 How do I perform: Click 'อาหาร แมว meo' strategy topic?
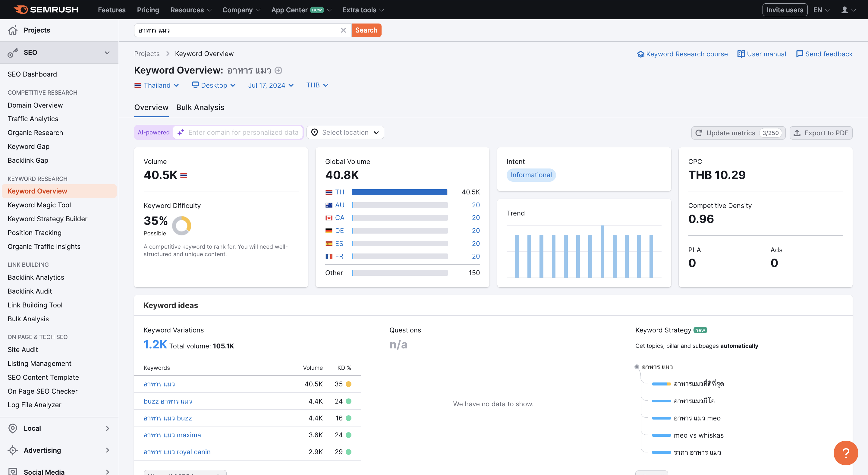[x=697, y=418]
